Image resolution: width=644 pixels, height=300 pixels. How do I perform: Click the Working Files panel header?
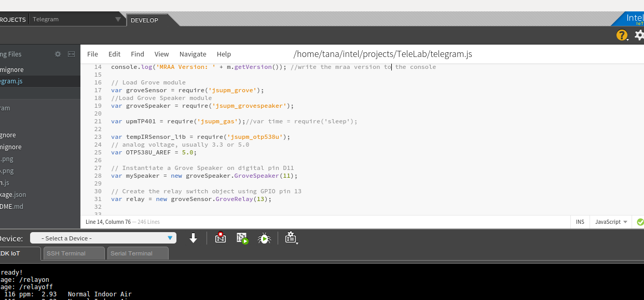point(11,54)
